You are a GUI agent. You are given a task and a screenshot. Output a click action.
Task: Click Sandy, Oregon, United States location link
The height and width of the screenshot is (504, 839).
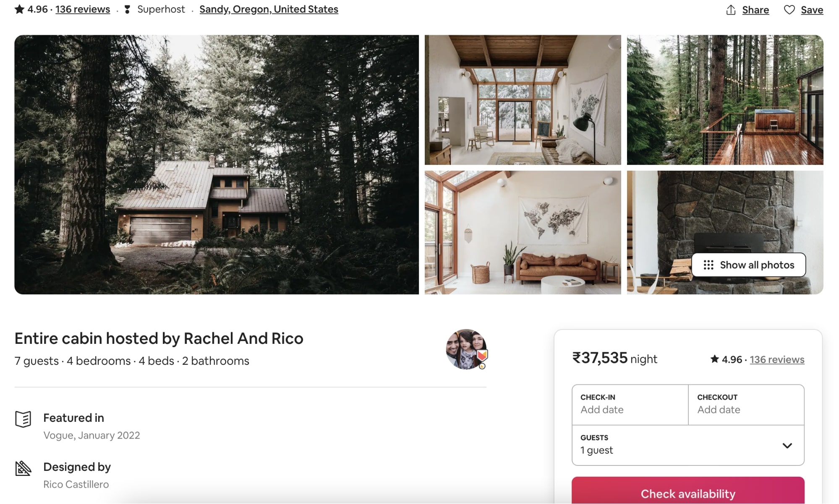point(269,8)
